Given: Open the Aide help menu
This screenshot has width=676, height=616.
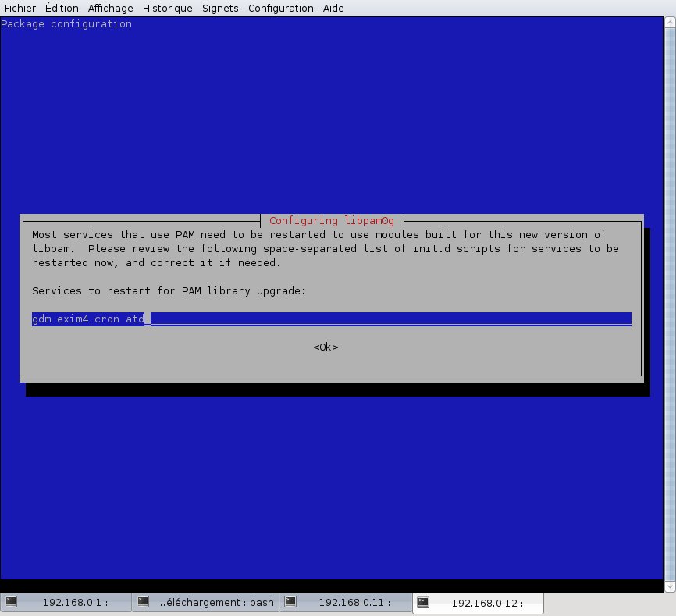Looking at the screenshot, I should click(333, 9).
